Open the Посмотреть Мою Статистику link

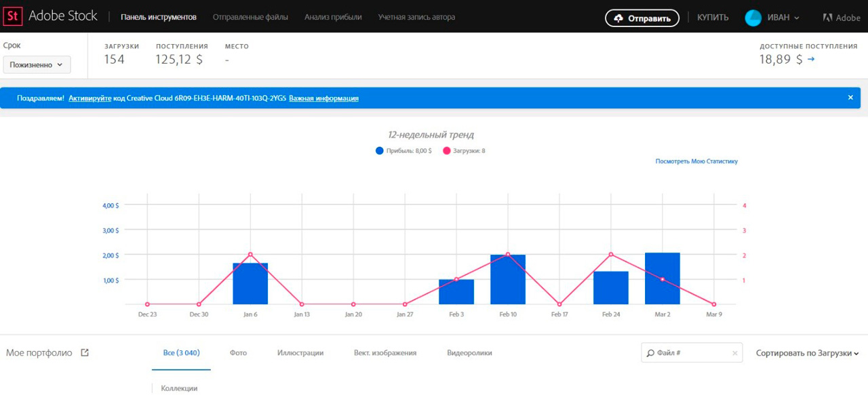(696, 161)
